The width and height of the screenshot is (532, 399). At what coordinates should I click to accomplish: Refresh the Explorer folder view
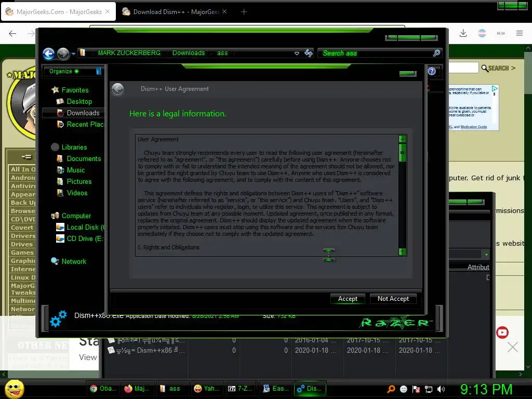(x=309, y=53)
